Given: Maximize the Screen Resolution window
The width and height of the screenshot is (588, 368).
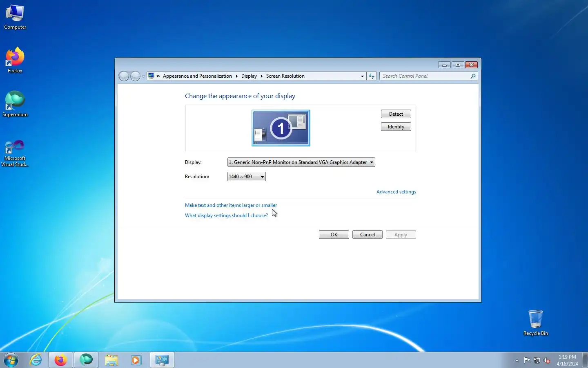Looking at the screenshot, I should tap(458, 65).
